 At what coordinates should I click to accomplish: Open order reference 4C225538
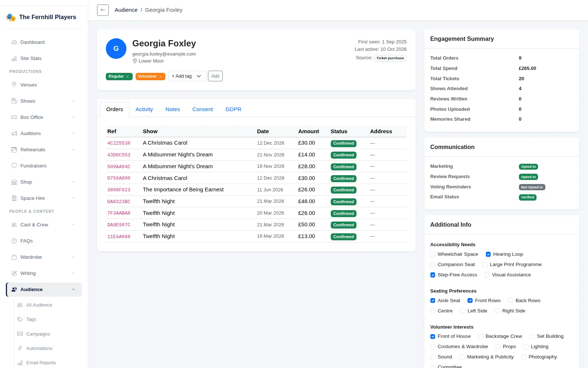(x=119, y=143)
